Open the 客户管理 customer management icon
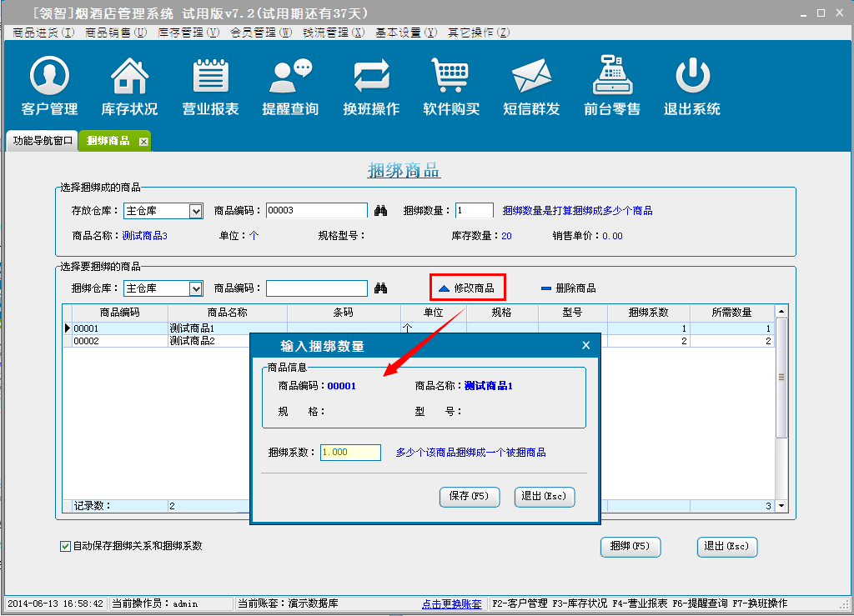Screen dimensions: 854x616 coord(49,86)
